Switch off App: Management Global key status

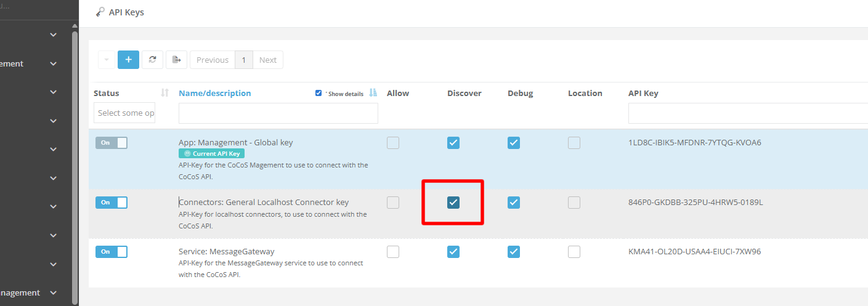[x=112, y=143]
